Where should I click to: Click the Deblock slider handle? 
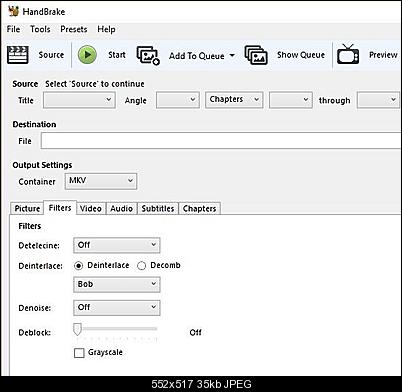pyautogui.click(x=77, y=330)
